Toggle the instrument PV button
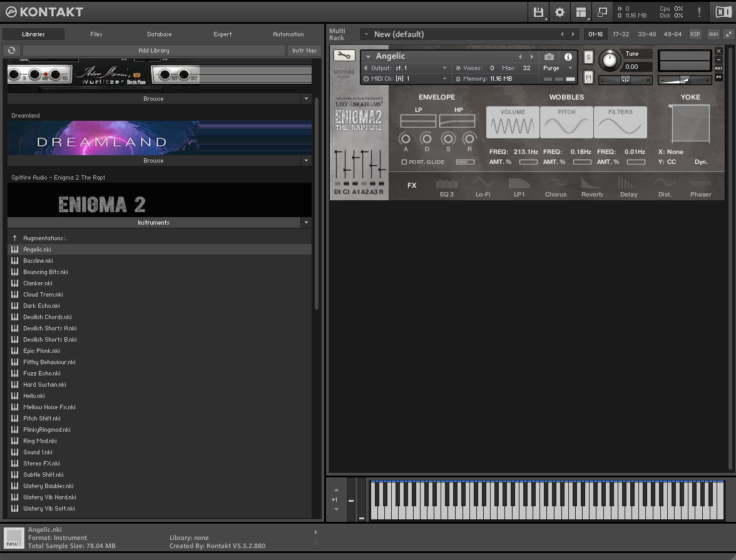 [x=718, y=77]
